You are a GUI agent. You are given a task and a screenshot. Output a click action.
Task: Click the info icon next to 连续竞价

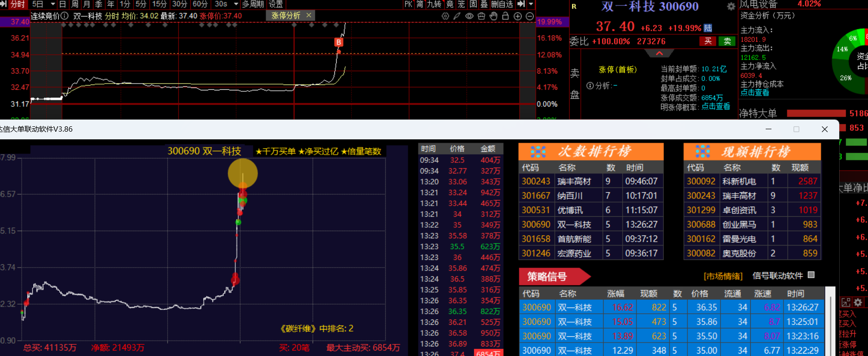pyautogui.click(x=64, y=16)
